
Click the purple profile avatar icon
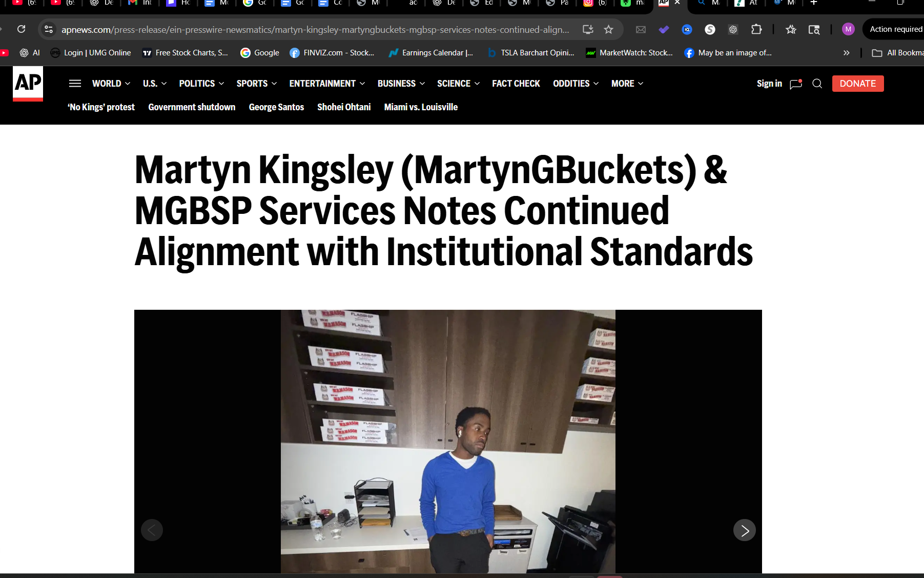click(x=848, y=29)
